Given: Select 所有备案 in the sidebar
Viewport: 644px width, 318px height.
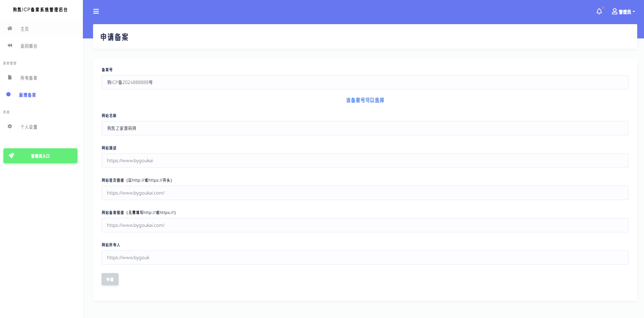Looking at the screenshot, I should tap(29, 78).
